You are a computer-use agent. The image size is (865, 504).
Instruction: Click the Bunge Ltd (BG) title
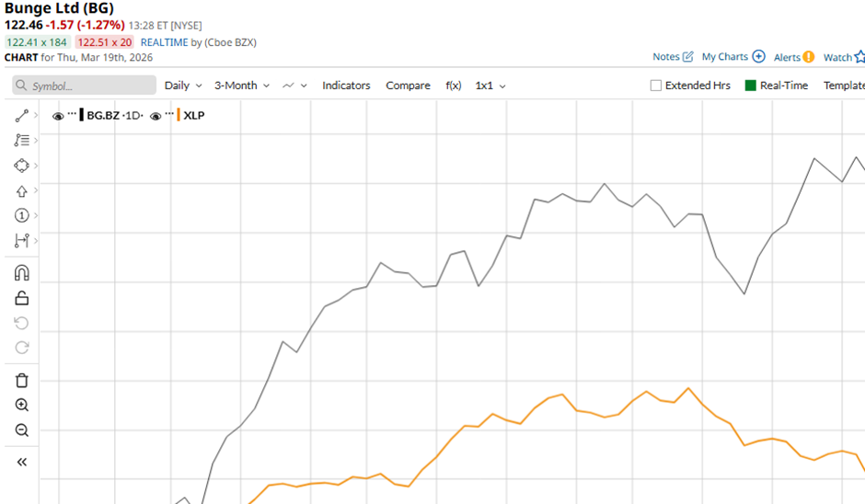tap(59, 8)
